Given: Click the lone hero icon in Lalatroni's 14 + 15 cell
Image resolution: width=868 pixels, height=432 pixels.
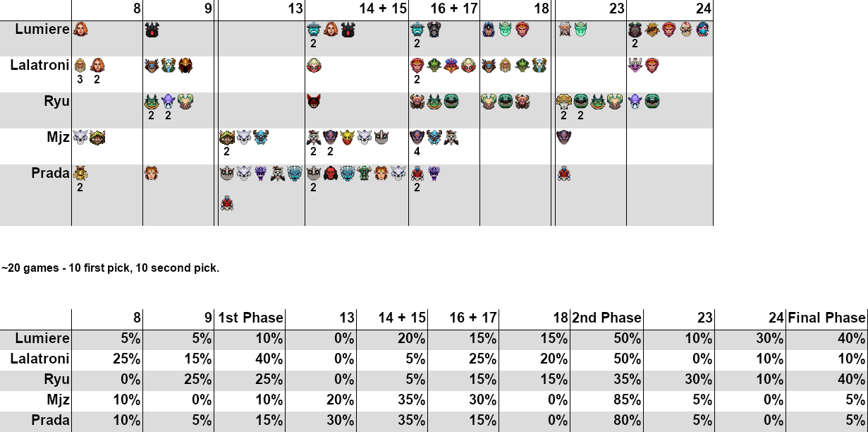Looking at the screenshot, I should (314, 66).
